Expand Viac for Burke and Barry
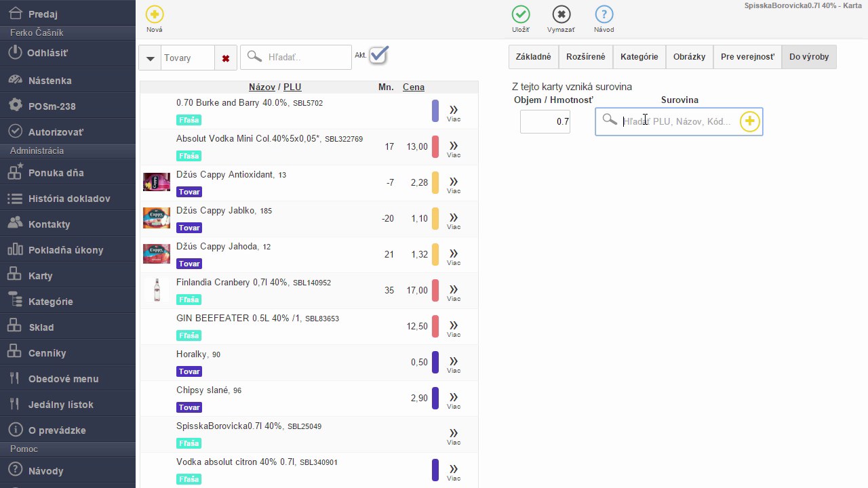 (454, 113)
